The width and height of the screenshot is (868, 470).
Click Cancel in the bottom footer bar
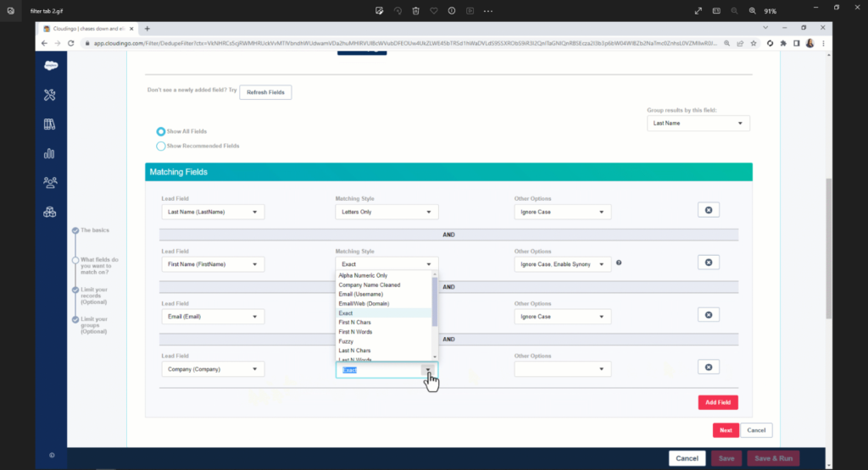pos(687,458)
